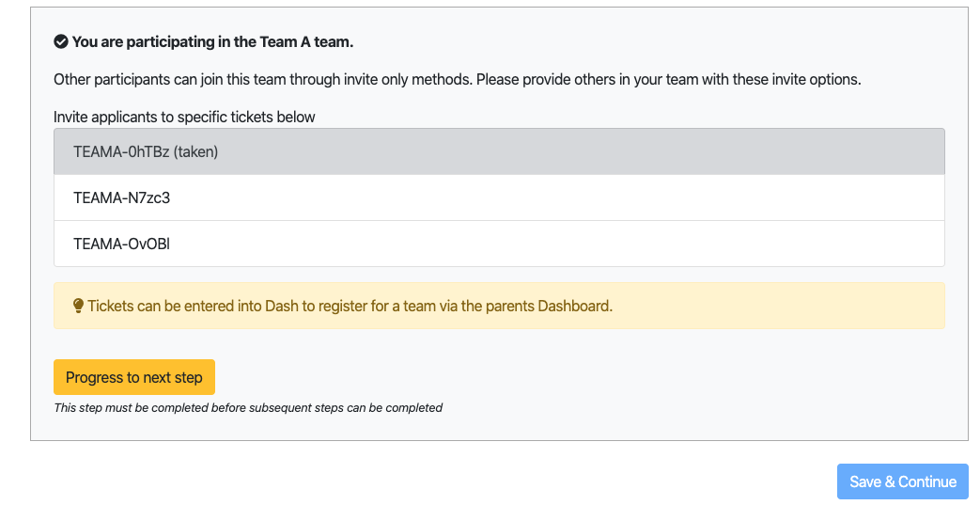Select the taken ticket TEAMA-0hTBz
Image resolution: width=980 pixels, height=505 pixels.
(x=499, y=152)
